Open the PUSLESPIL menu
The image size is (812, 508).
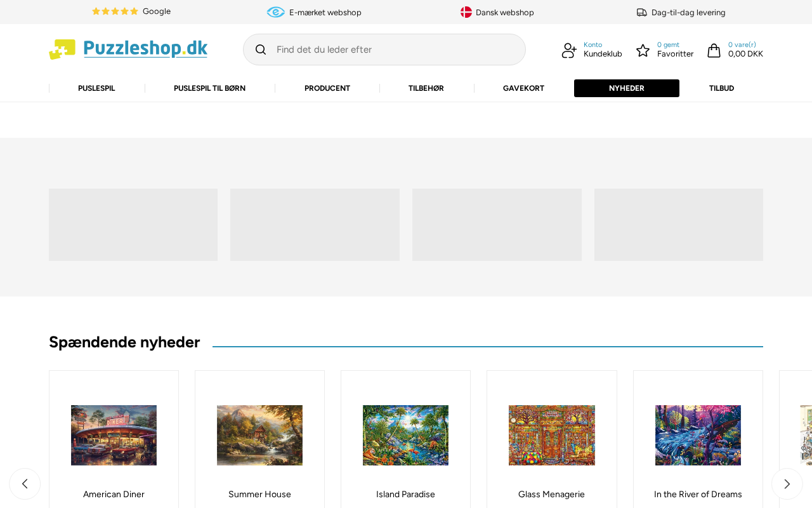(x=96, y=88)
